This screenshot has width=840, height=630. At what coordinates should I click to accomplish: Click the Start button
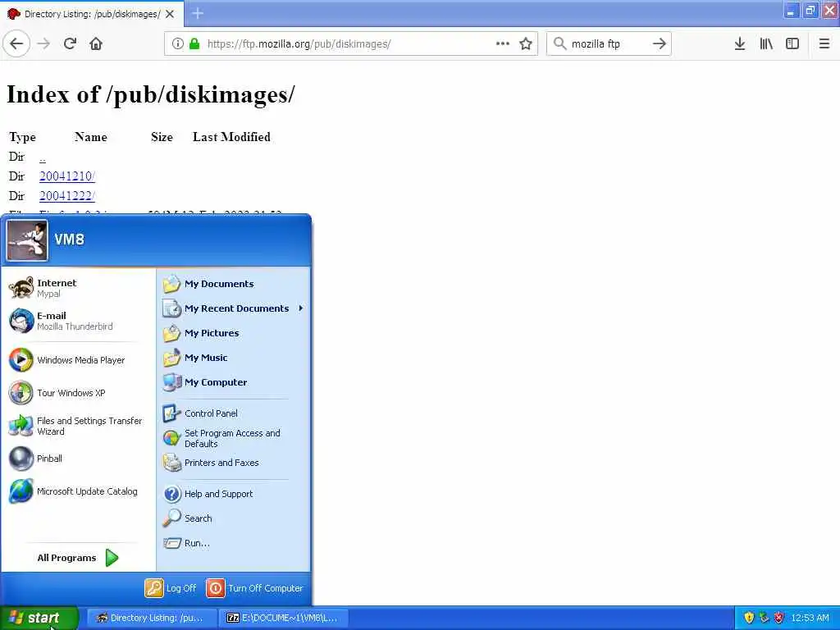point(39,619)
